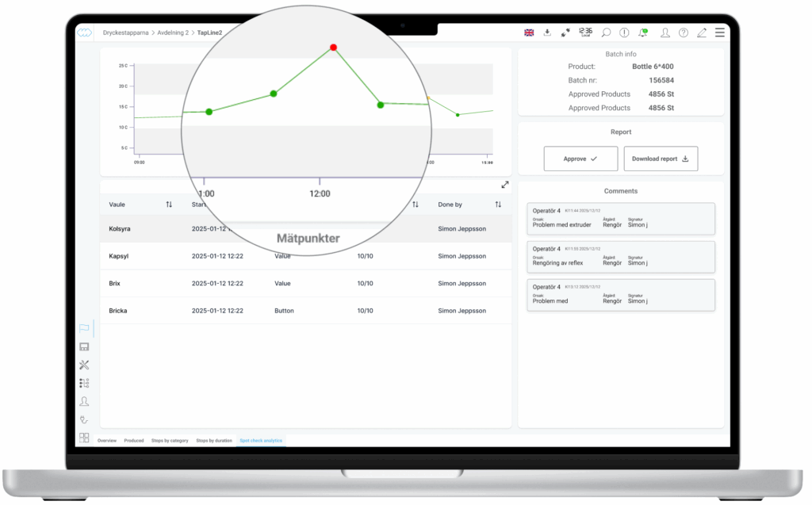Open the Overview tab
812x505 pixels.
(106, 440)
